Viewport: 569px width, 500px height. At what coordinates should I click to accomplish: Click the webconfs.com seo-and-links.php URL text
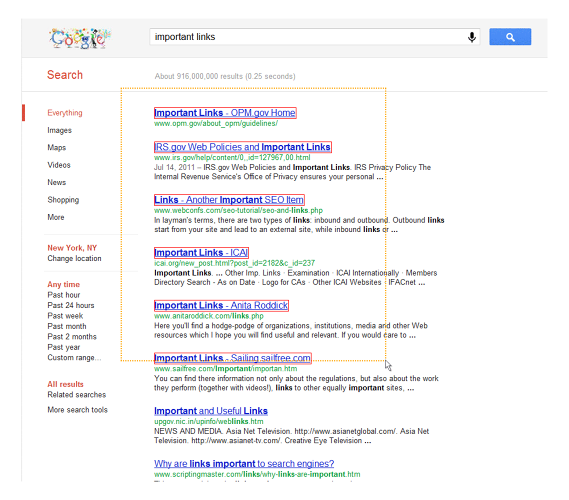238,210
